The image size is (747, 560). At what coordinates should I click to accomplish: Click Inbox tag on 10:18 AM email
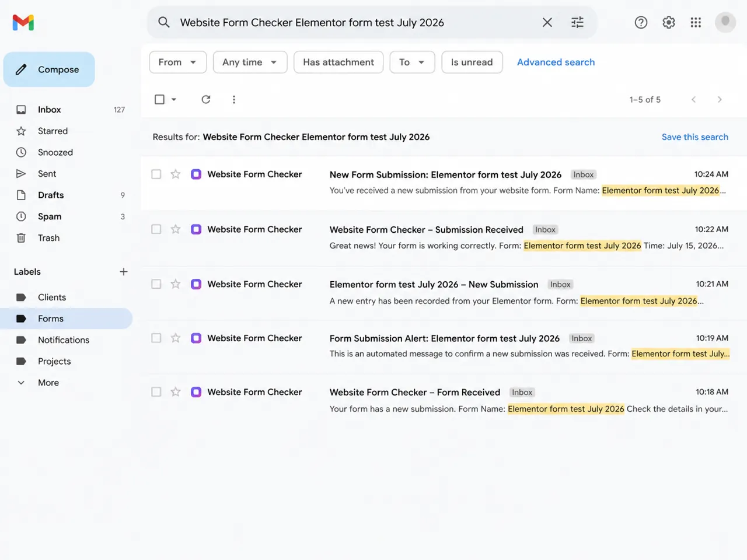(522, 393)
